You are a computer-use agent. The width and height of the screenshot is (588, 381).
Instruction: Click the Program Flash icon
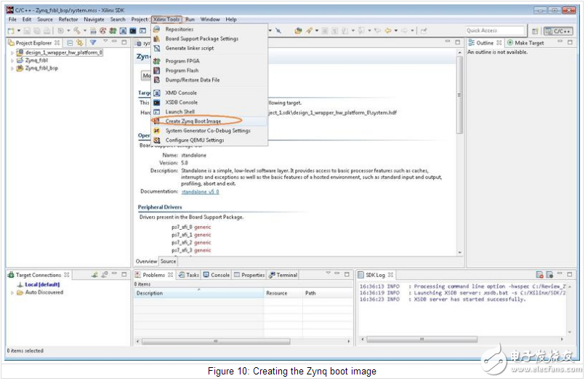(x=156, y=71)
